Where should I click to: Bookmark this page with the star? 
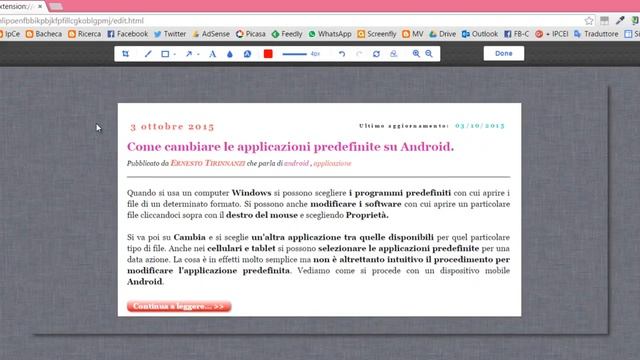click(x=589, y=20)
